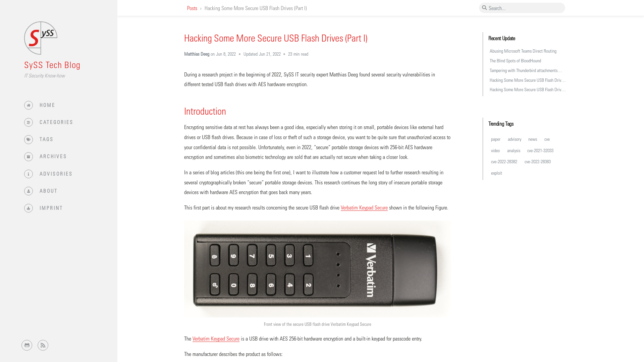Select the cve-2022-28382 trending tag
Image resolution: width=644 pixels, height=362 pixels.
coord(504,161)
